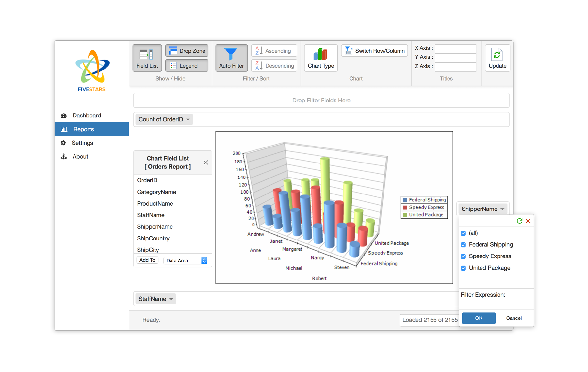
Task: Open the Chart Type selector
Action: pyautogui.click(x=320, y=58)
